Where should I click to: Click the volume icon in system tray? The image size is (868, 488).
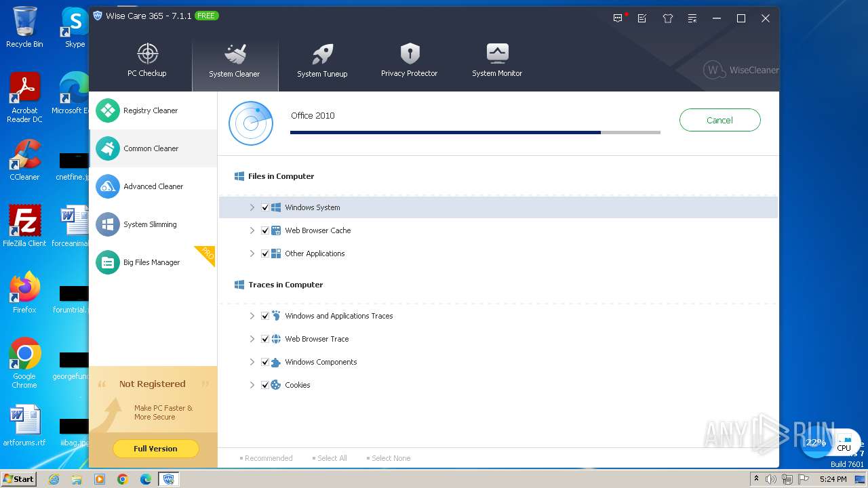tap(771, 479)
